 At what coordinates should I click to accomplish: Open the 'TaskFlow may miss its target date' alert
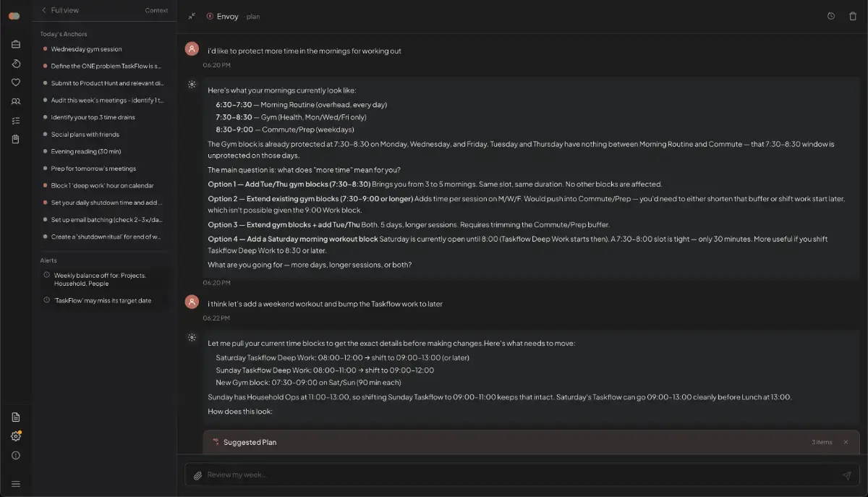pos(103,300)
